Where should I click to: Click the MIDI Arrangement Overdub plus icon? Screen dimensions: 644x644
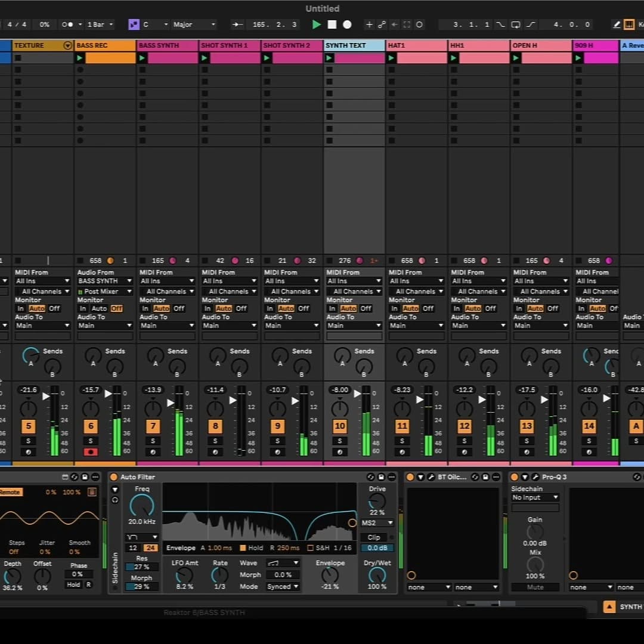click(x=369, y=24)
